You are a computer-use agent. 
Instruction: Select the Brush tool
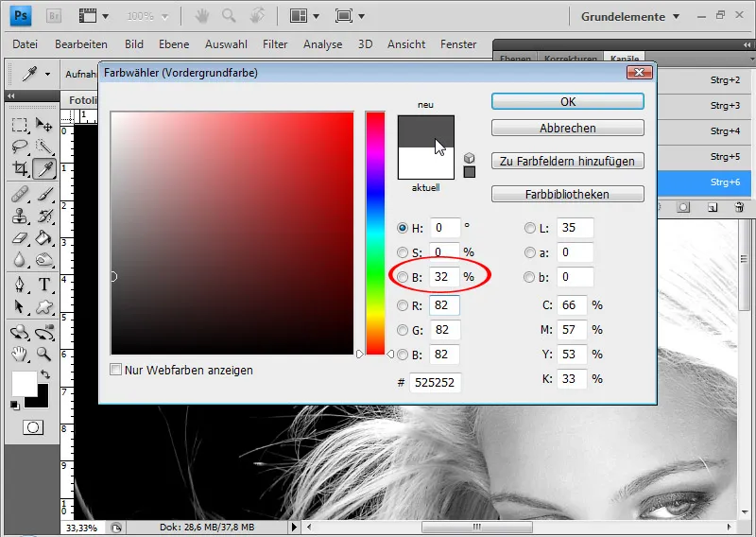(x=44, y=195)
